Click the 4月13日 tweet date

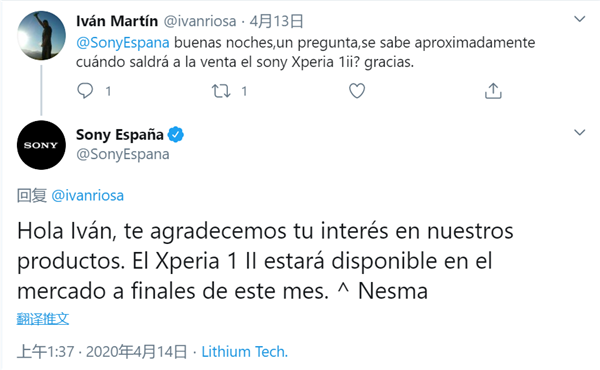click(276, 21)
